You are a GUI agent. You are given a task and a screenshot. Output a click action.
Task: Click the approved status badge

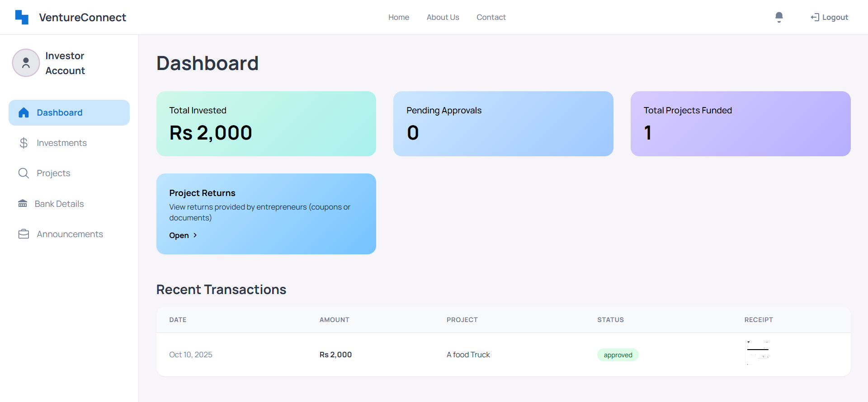[x=618, y=355]
